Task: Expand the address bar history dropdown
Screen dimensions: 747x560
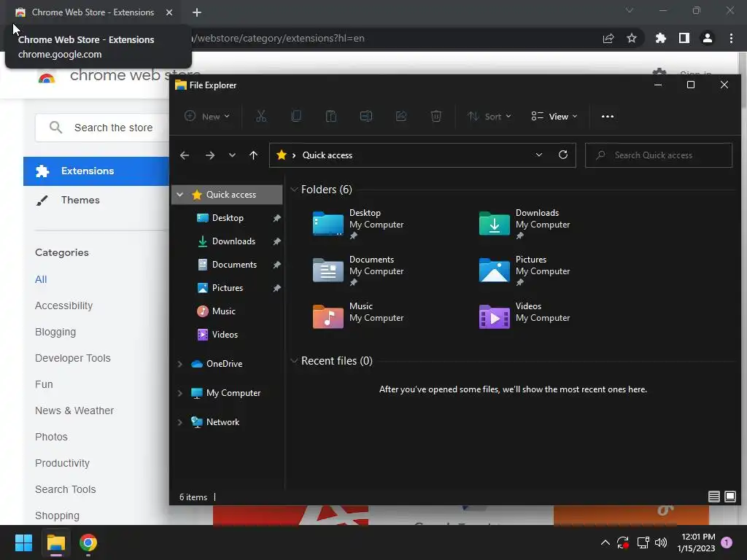Action: coord(539,155)
